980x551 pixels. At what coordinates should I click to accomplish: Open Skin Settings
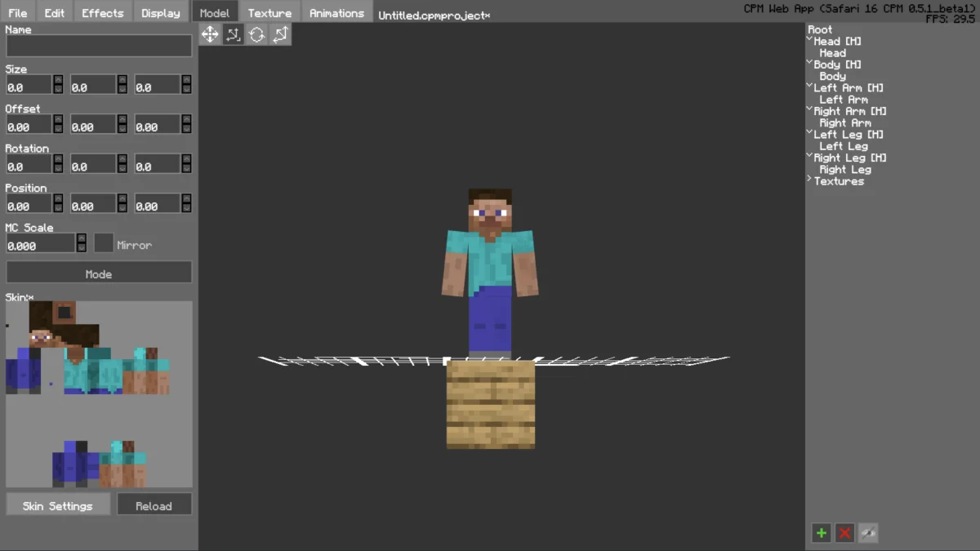57,504
